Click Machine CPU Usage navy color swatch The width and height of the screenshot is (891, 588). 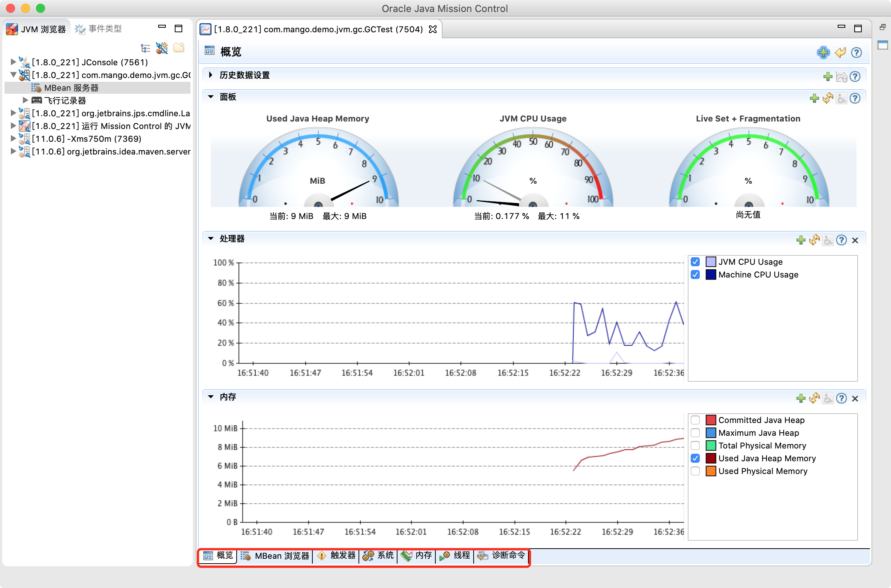point(711,274)
